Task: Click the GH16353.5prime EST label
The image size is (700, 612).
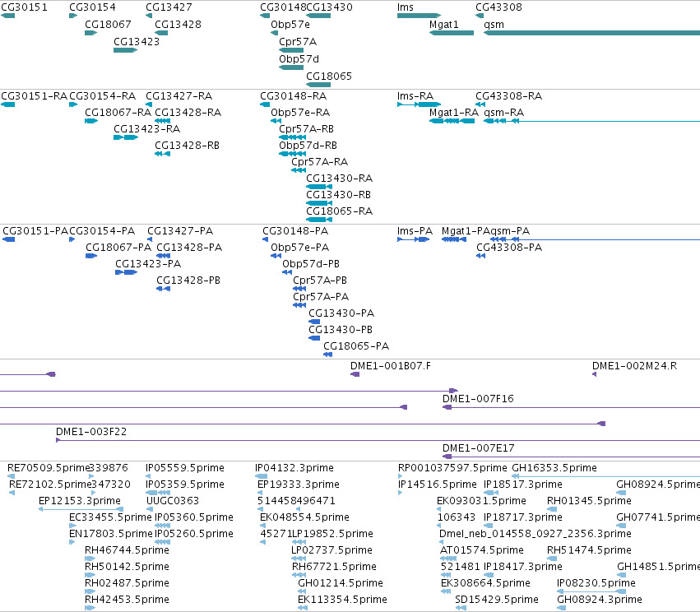Action: pyautogui.click(x=554, y=468)
